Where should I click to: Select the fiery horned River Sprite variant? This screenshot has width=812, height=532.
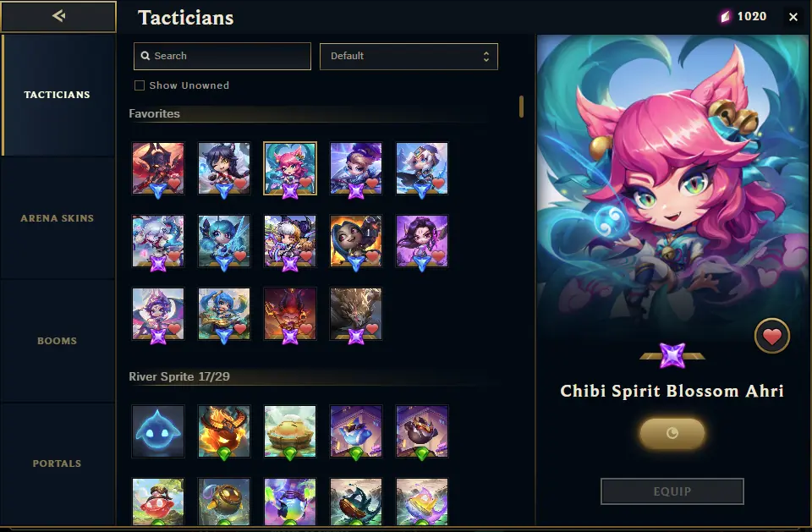click(x=223, y=431)
